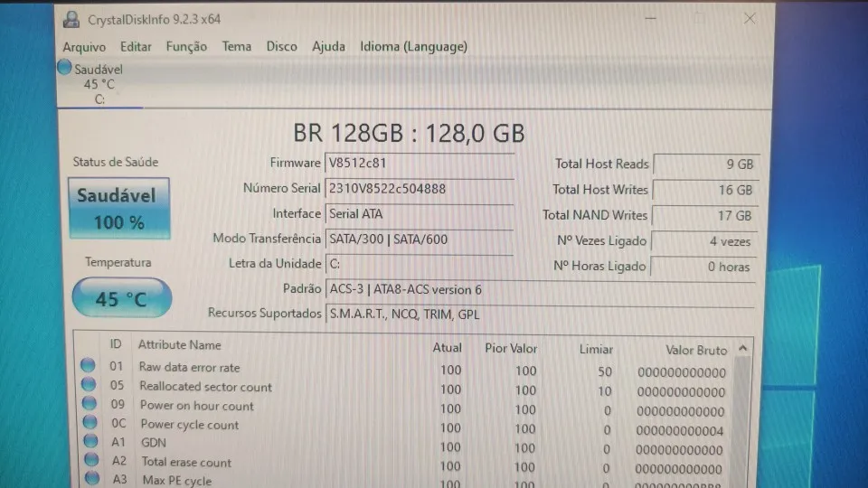868x488 pixels.
Task: Click the 45 °C temperature button
Action: [121, 298]
